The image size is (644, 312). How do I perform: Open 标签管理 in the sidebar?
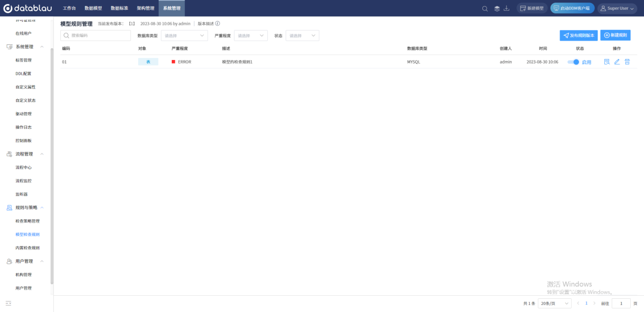[x=23, y=60]
